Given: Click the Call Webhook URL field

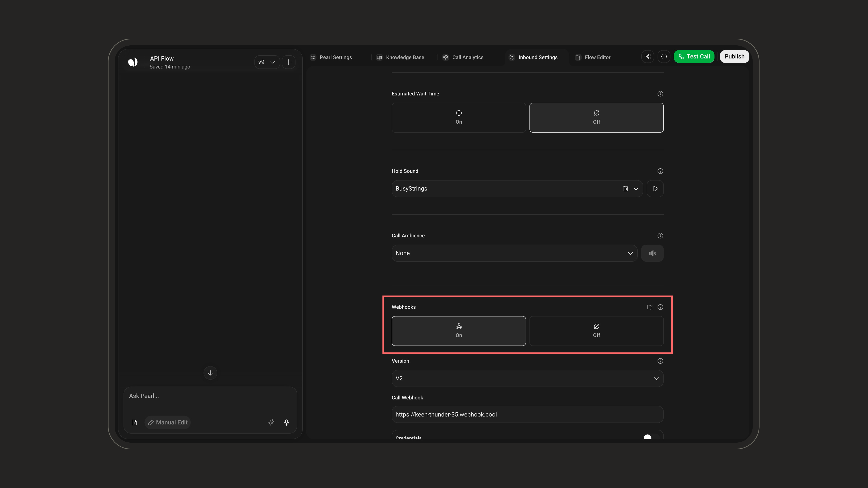Looking at the screenshot, I should (527, 415).
